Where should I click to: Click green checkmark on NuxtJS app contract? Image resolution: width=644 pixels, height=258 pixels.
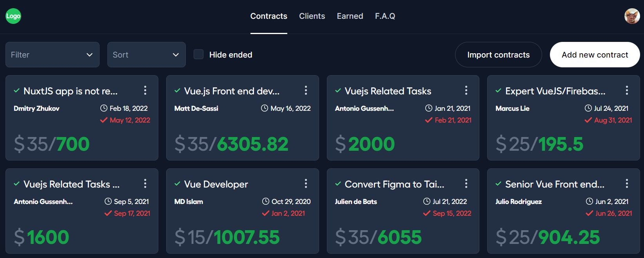coord(16,91)
